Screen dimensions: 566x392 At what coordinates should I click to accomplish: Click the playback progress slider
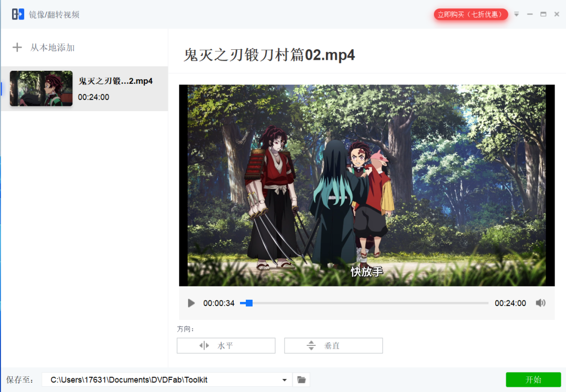pos(367,303)
